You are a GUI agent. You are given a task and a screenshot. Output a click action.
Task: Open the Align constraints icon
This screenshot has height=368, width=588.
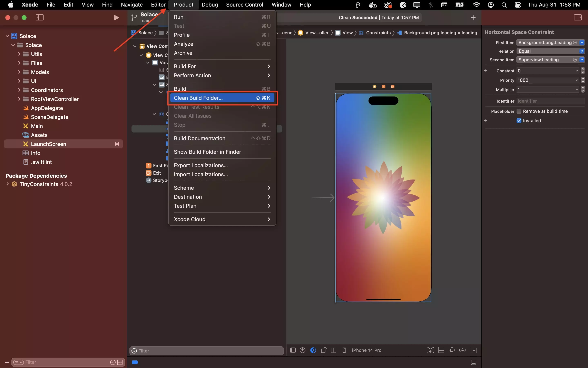point(441,350)
